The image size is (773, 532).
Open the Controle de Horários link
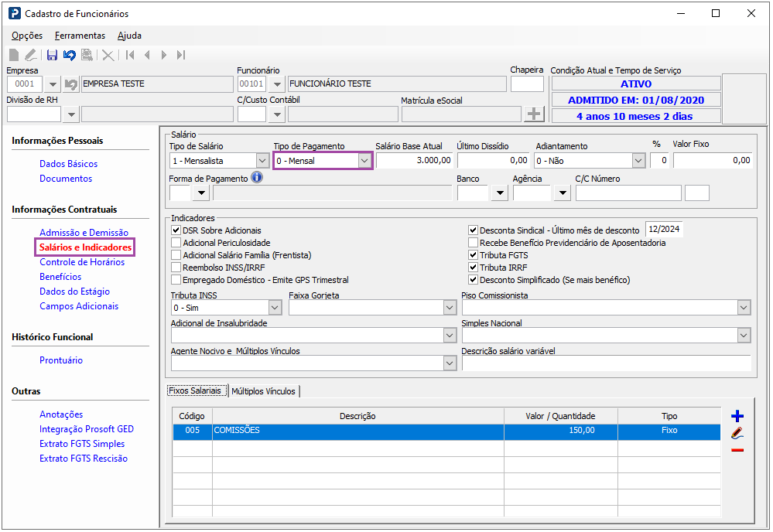[x=82, y=262]
